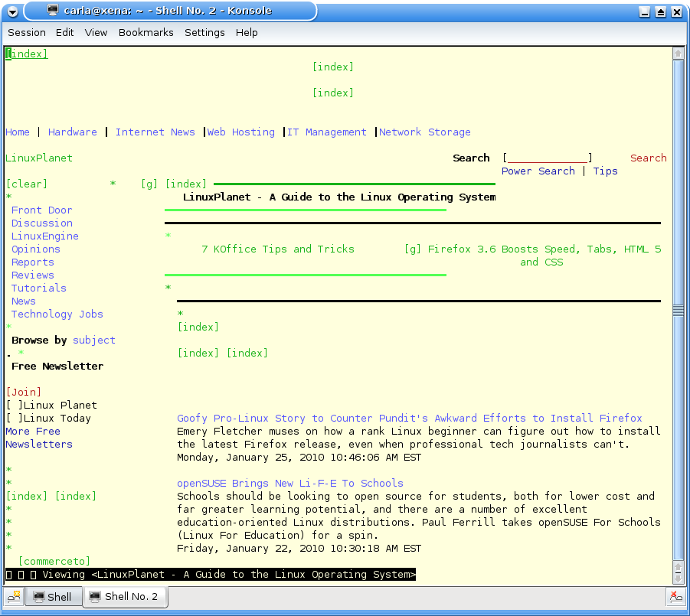
Task: Toggle the Linux Today newsletter checkbox
Action: (14, 418)
